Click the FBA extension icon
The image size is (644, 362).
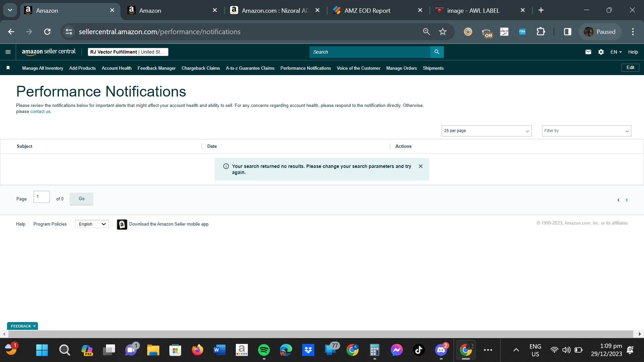tap(522, 32)
